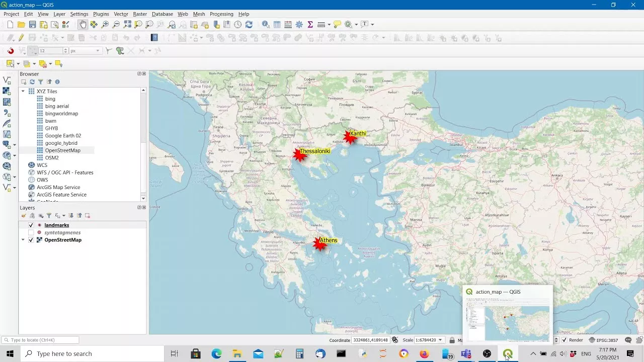Click the Save Project floppy icon
Screen dimensions: 644x362
click(x=32, y=24)
